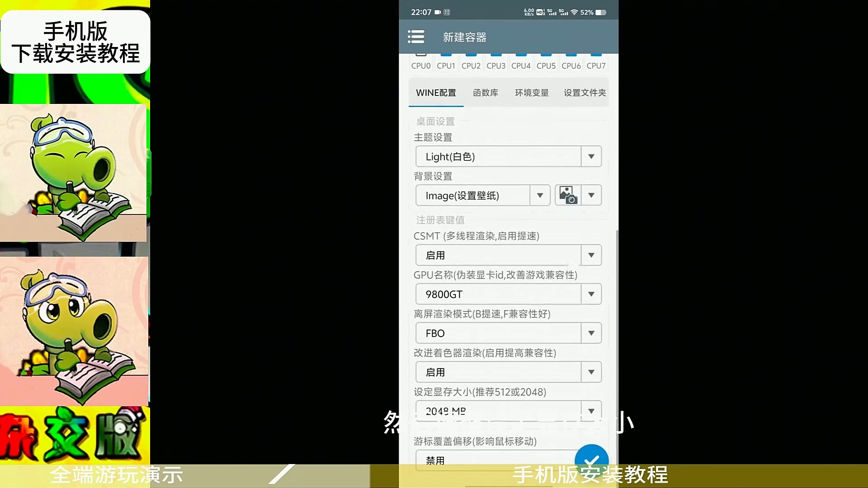Viewport: 868px width, 488px height.
Task: Click the hamburger menu icon
Action: pyautogui.click(x=415, y=37)
